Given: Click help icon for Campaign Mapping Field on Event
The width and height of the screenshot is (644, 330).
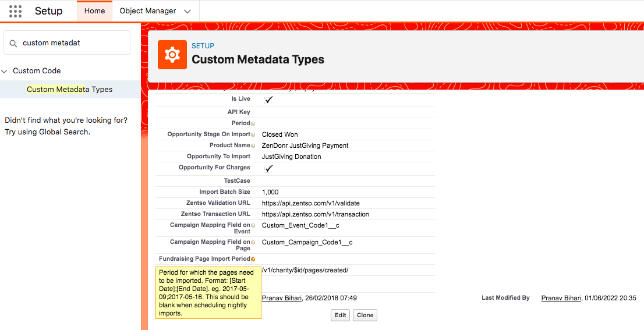Looking at the screenshot, I should pyautogui.click(x=253, y=226).
